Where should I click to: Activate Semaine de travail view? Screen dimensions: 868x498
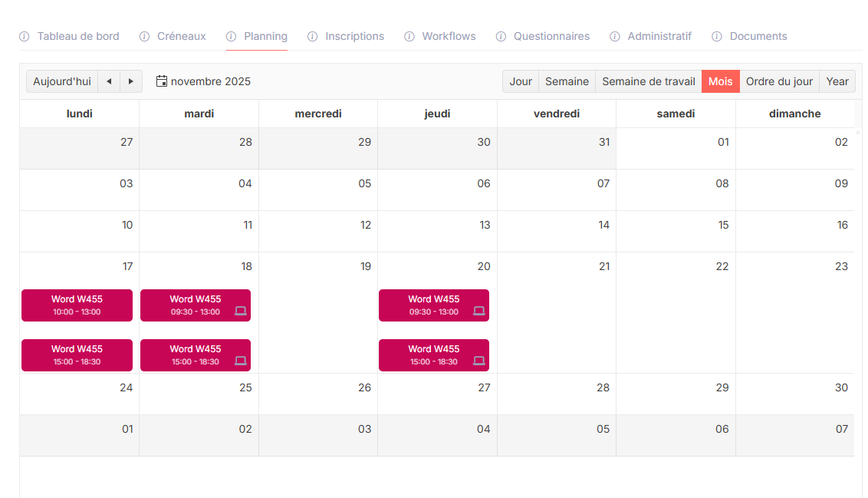tap(648, 81)
